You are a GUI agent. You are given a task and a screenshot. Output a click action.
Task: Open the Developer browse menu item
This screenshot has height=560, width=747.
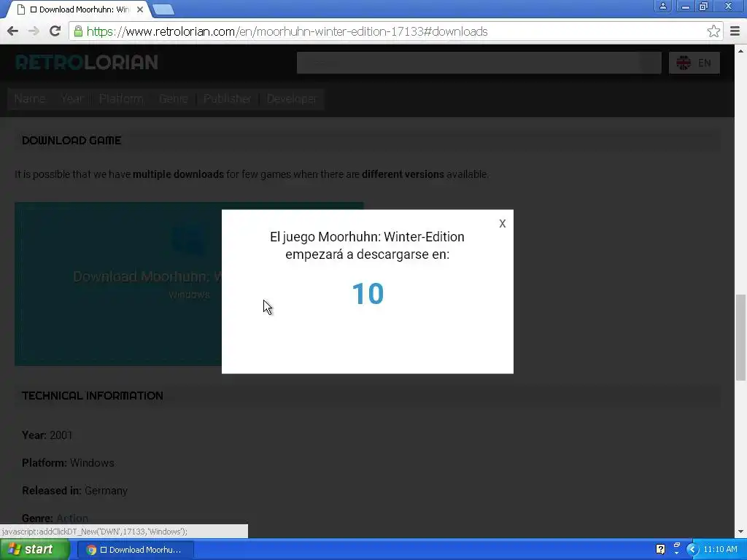[292, 98]
